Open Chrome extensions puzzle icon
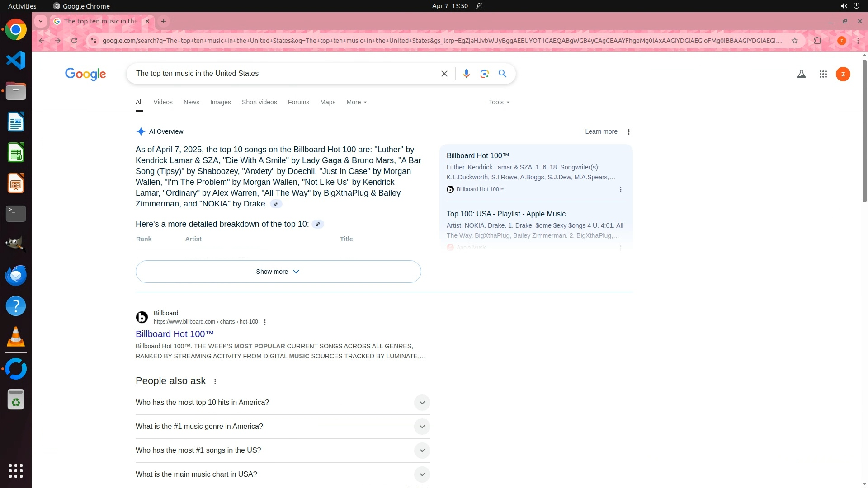Image resolution: width=868 pixels, height=488 pixels. point(817,41)
